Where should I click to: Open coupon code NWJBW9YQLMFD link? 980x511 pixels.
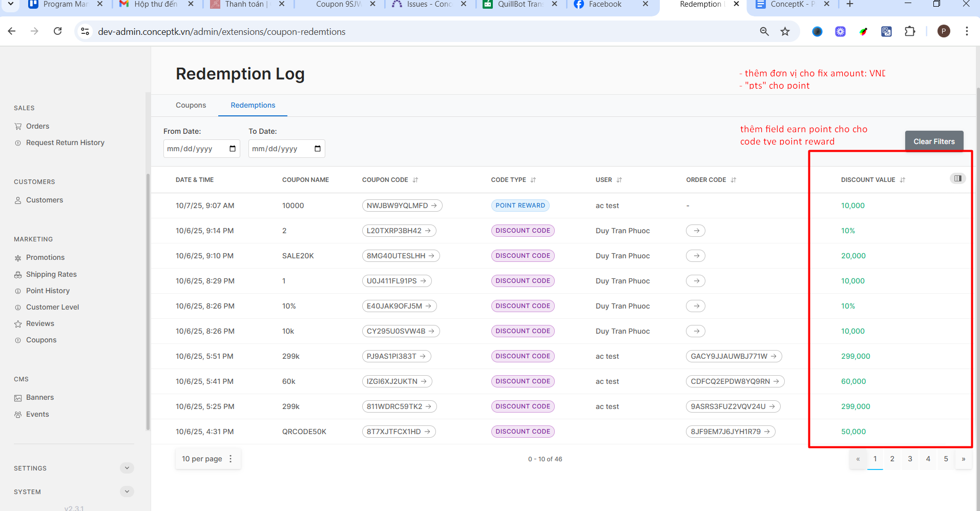click(x=402, y=206)
